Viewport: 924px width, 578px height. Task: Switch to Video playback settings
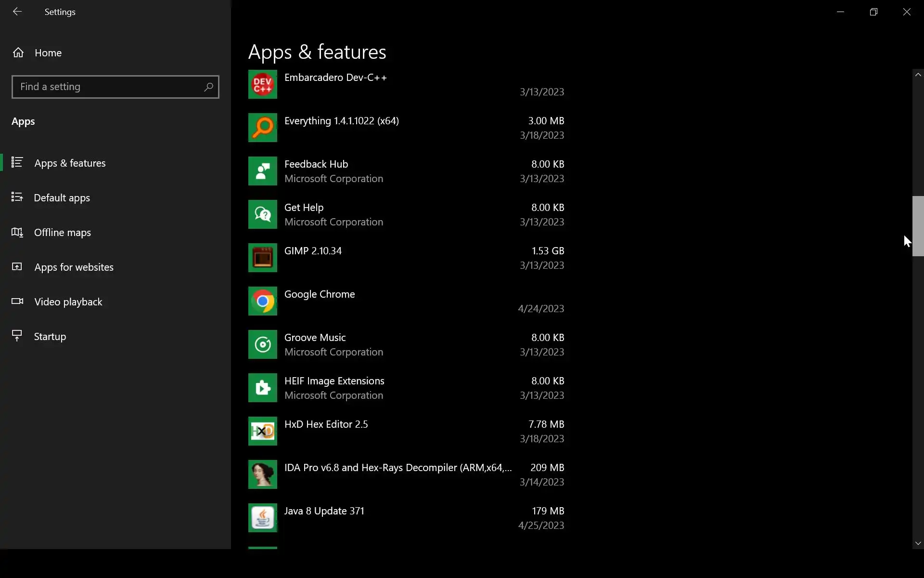68,302
